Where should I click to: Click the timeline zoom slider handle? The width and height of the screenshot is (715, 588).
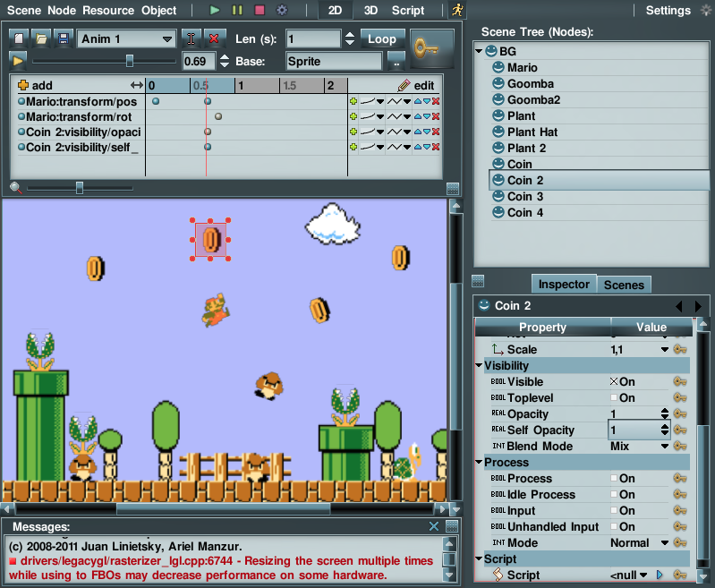[x=80, y=187]
